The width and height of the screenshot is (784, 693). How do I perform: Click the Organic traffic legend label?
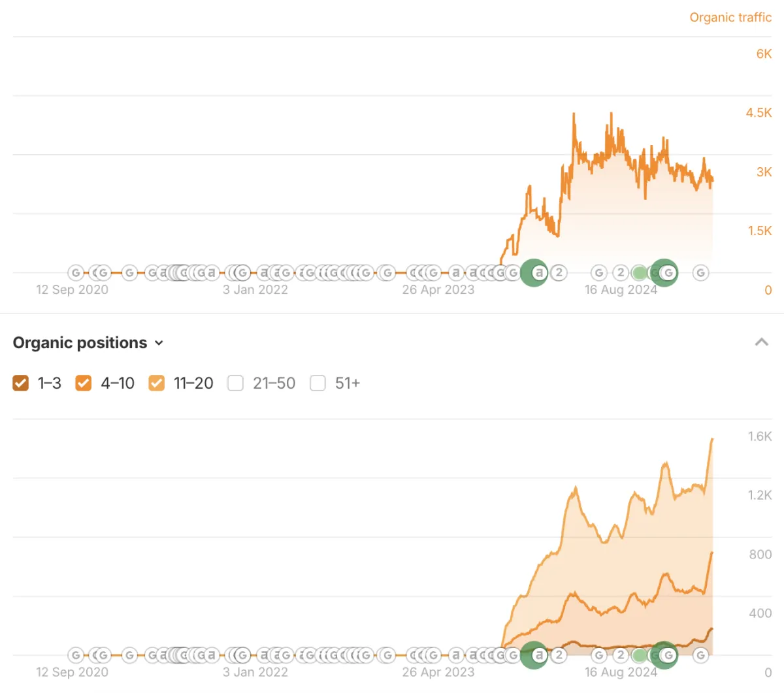(x=730, y=18)
